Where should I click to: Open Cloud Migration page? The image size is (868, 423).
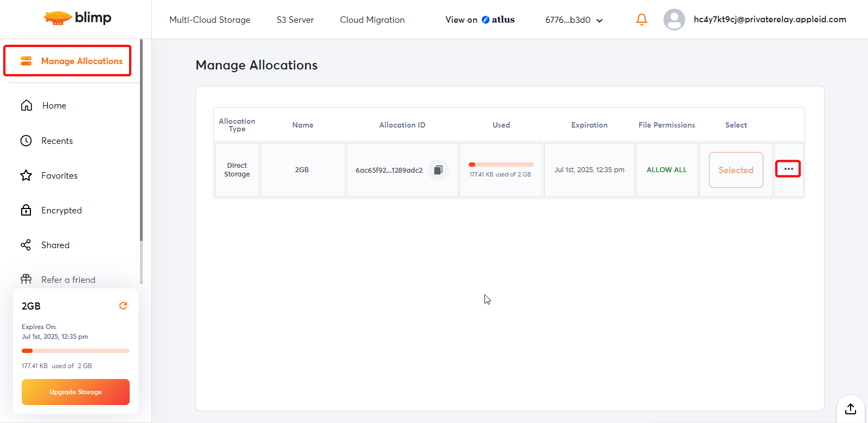click(372, 20)
